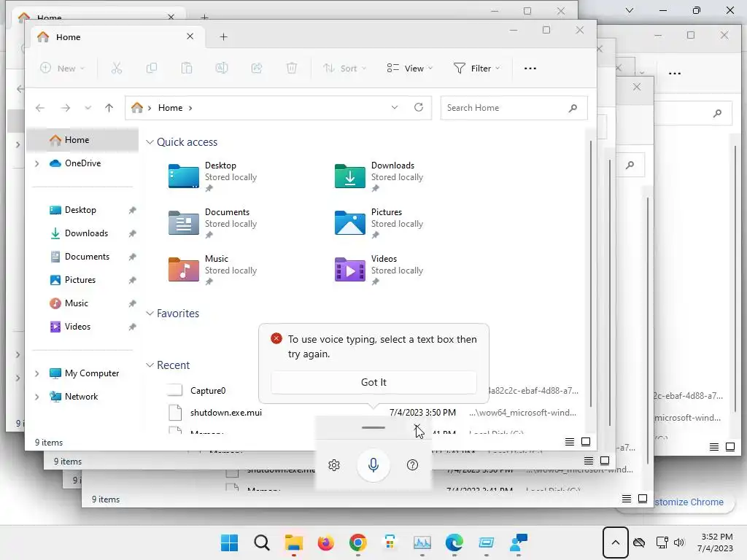This screenshot has height=560, width=747.
Task: Select Home in navigation pane
Action: point(82,139)
